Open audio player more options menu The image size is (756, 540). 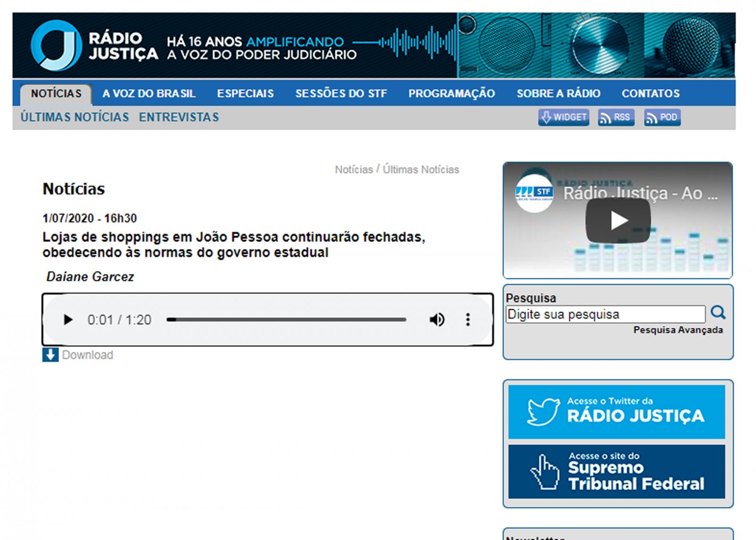coord(468,320)
